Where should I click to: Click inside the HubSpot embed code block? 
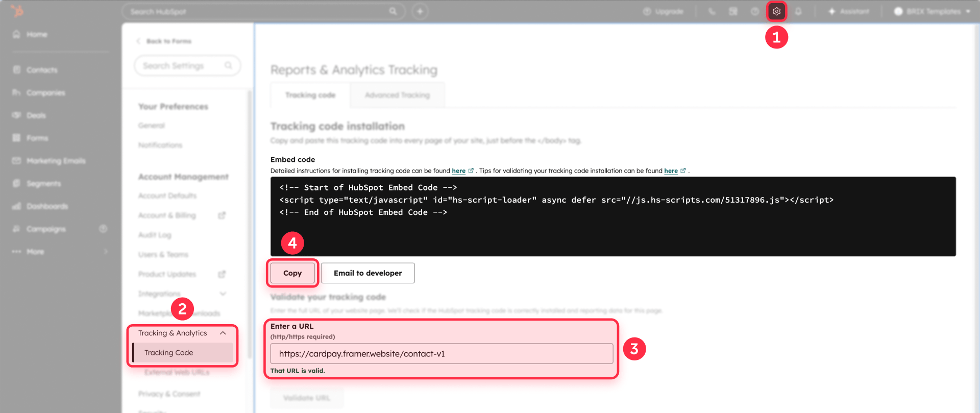(x=613, y=216)
